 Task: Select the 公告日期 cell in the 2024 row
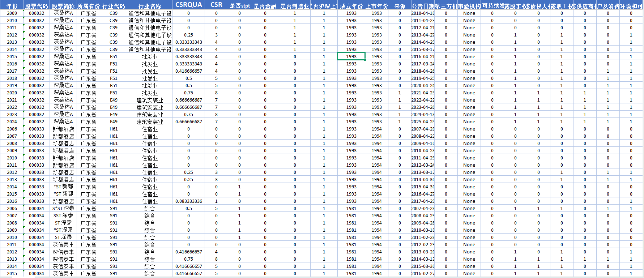(423, 121)
